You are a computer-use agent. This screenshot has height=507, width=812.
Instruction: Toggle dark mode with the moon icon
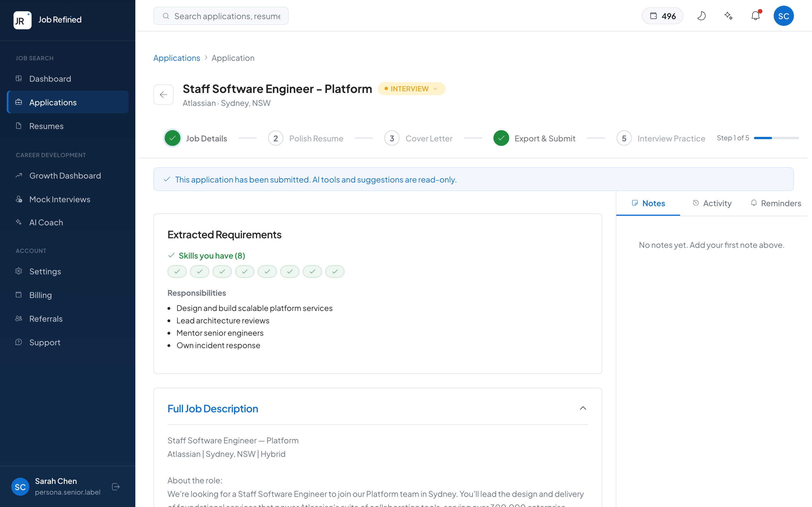(x=702, y=15)
